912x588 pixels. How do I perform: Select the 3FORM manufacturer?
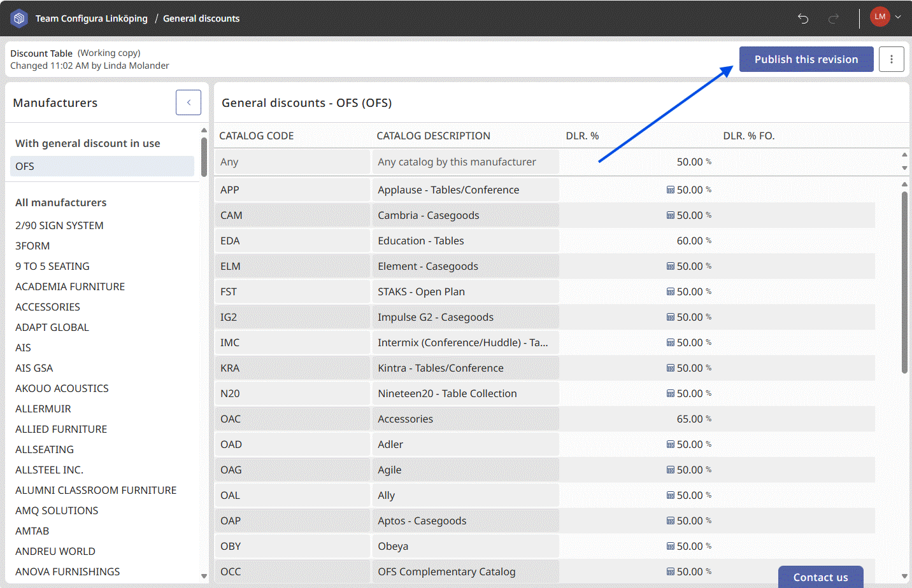(x=32, y=246)
